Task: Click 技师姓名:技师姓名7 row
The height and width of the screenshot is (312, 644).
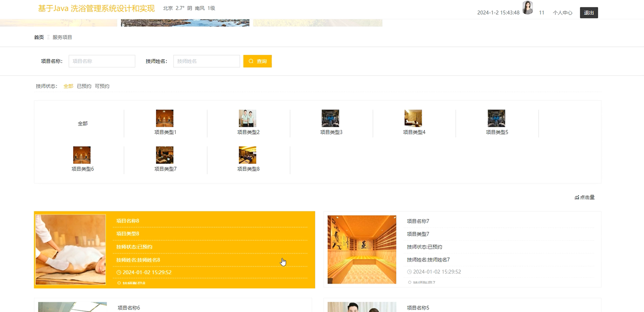Action: click(x=428, y=260)
